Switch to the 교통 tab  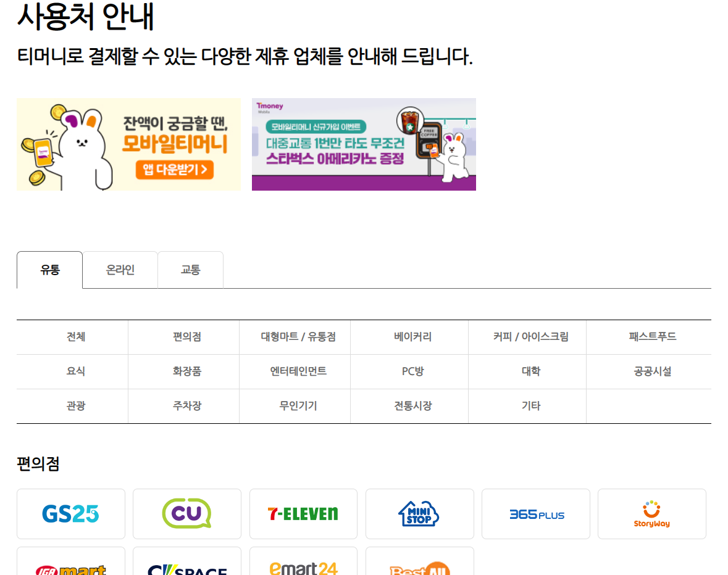[190, 270]
